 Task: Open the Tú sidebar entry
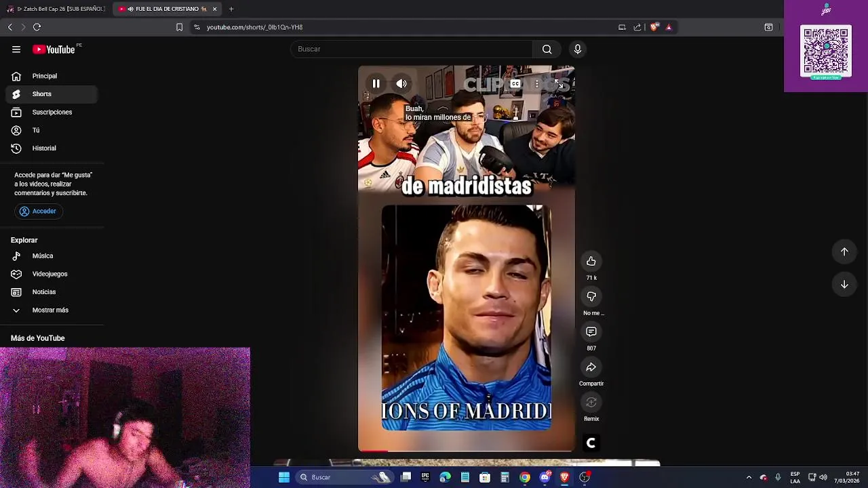[52, 130]
